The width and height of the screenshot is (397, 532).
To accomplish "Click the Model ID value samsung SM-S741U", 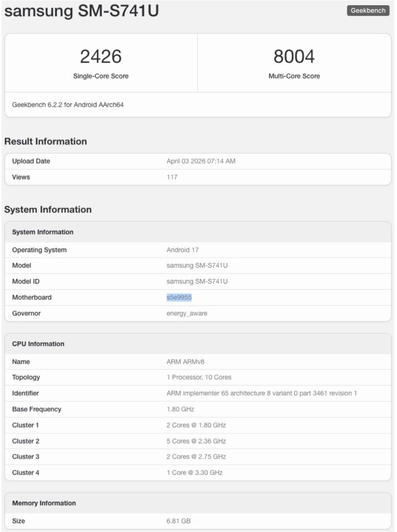I will point(197,282).
